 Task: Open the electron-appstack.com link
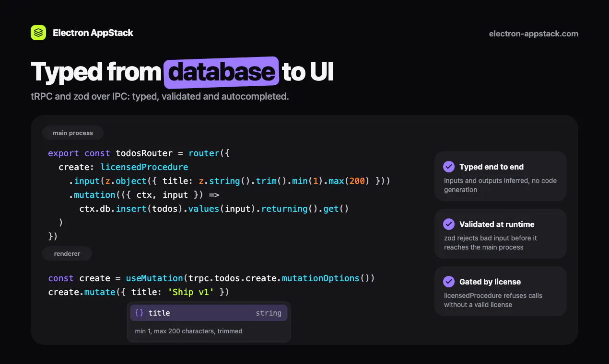coord(534,34)
